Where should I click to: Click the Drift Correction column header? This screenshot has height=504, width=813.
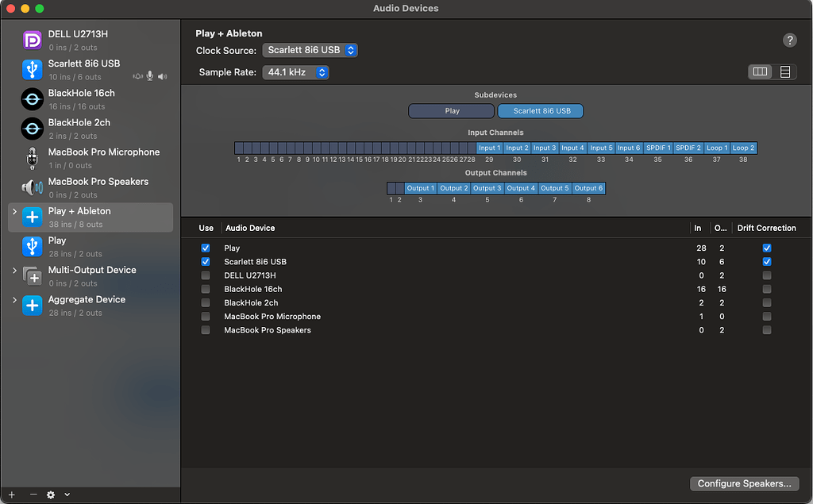tap(766, 228)
